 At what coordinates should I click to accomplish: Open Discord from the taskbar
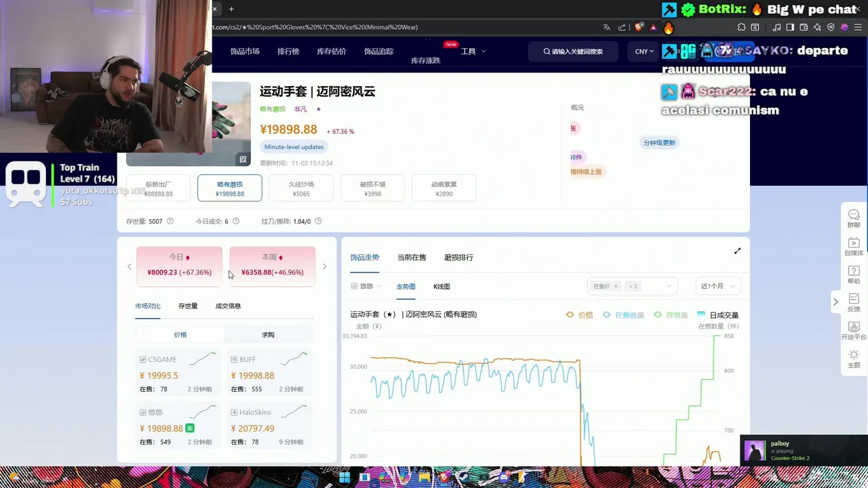pos(504,477)
